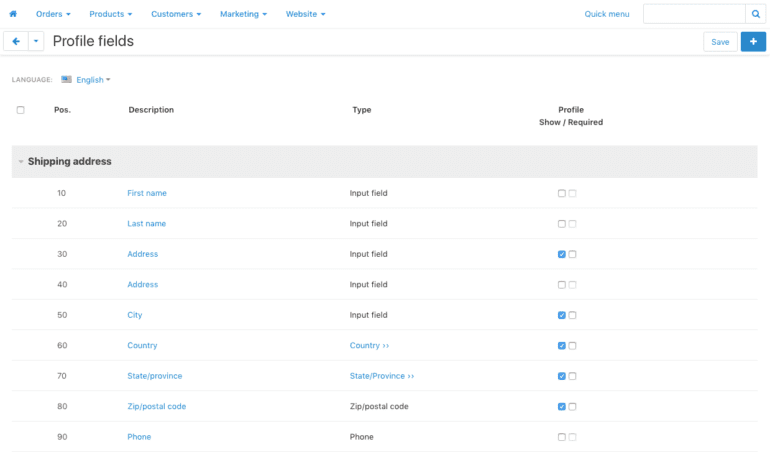Click the Profile Show / Required header
The width and height of the screenshot is (770, 452).
coord(571,116)
